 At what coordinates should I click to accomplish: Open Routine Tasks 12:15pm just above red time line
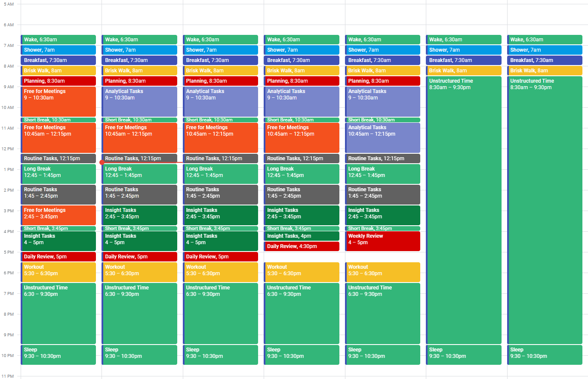(139, 158)
